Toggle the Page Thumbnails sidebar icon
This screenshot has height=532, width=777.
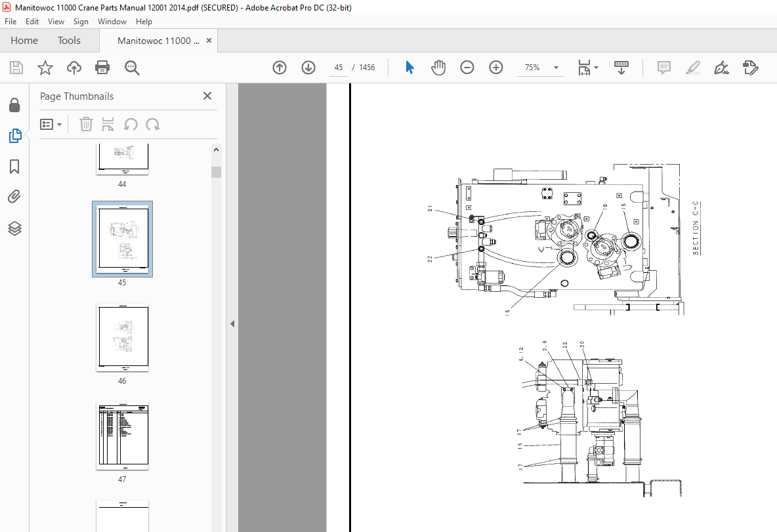(15, 136)
